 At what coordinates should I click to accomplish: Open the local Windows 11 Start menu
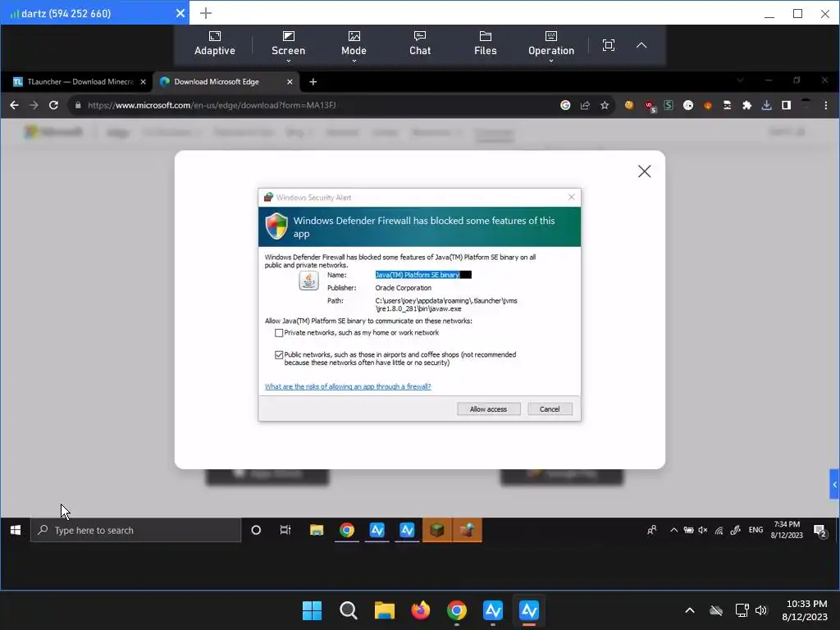pyautogui.click(x=312, y=610)
